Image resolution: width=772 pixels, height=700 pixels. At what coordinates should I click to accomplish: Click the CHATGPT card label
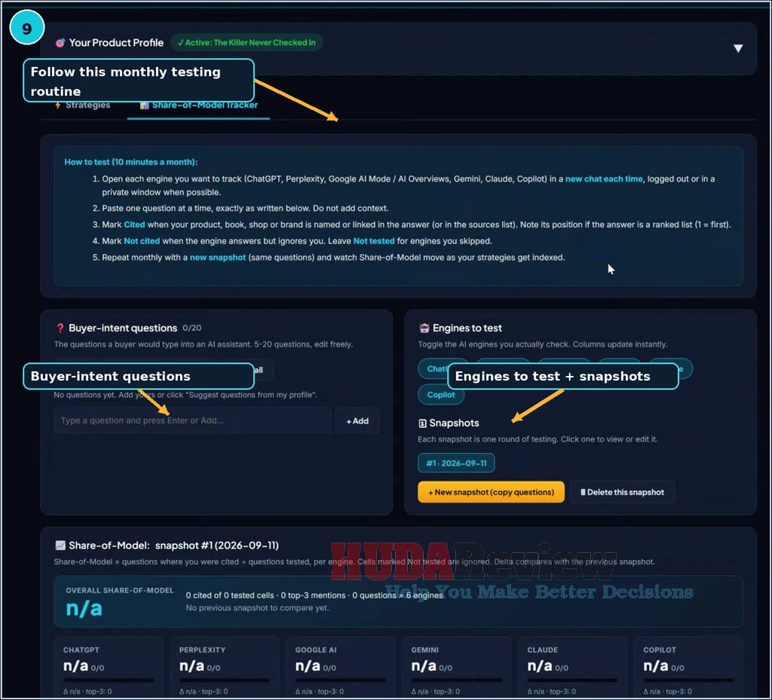pos(81,650)
